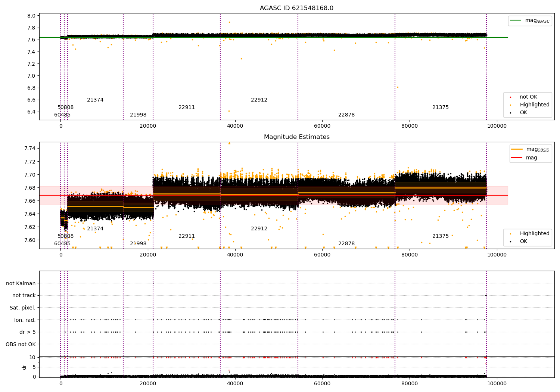Screen dimensions: 560x392
Task: Click the 100000 x-axis tick under the top plot
Action: tap(497, 126)
